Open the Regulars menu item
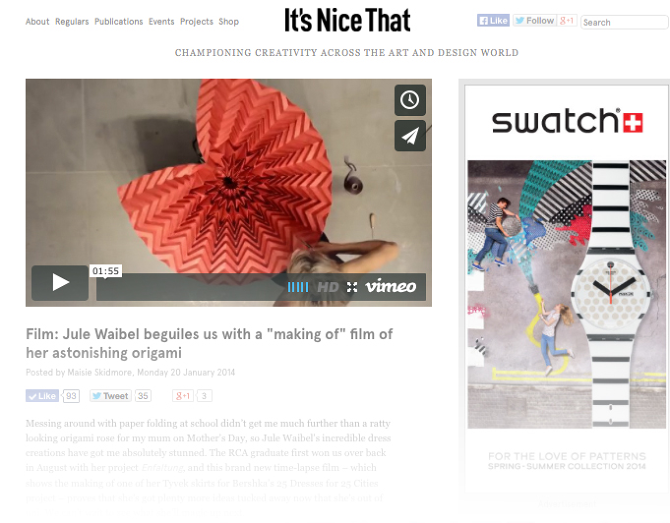This screenshot has height=523, width=670. click(x=72, y=22)
